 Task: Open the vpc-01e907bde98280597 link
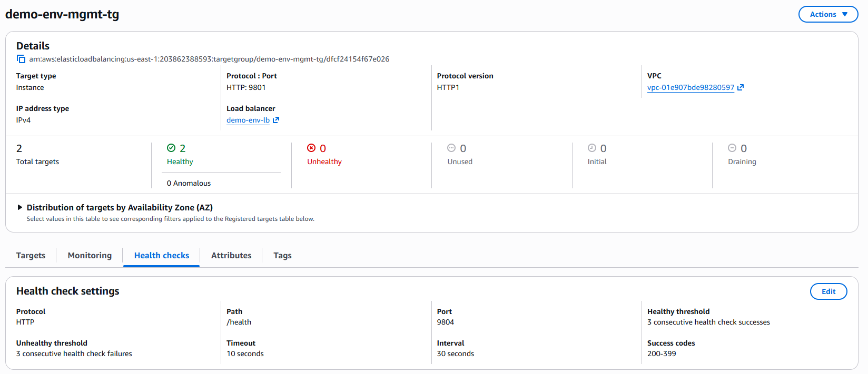(691, 87)
